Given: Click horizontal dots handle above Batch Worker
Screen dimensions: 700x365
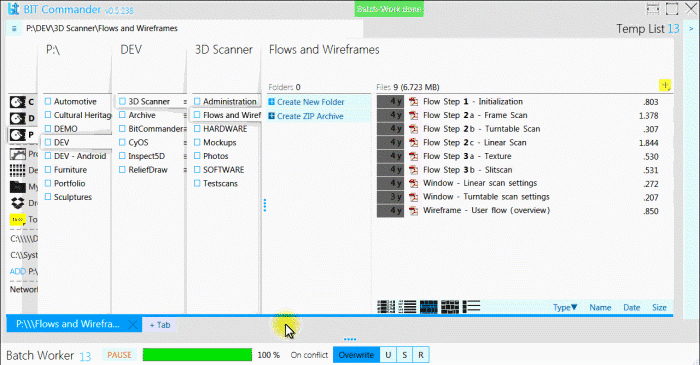Looking at the screenshot, I should click(x=350, y=339).
